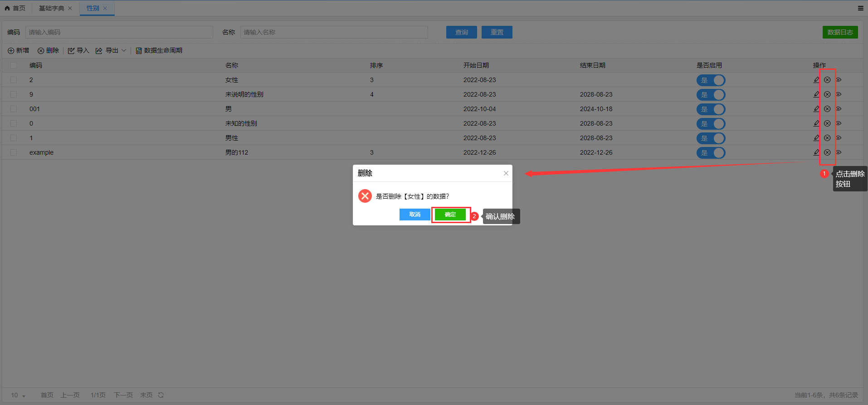Confirm deletion with green 确定 button
The image size is (868, 405).
pyautogui.click(x=450, y=215)
